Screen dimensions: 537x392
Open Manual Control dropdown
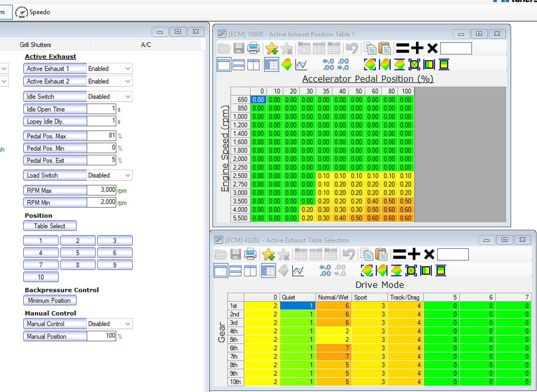[109, 324]
